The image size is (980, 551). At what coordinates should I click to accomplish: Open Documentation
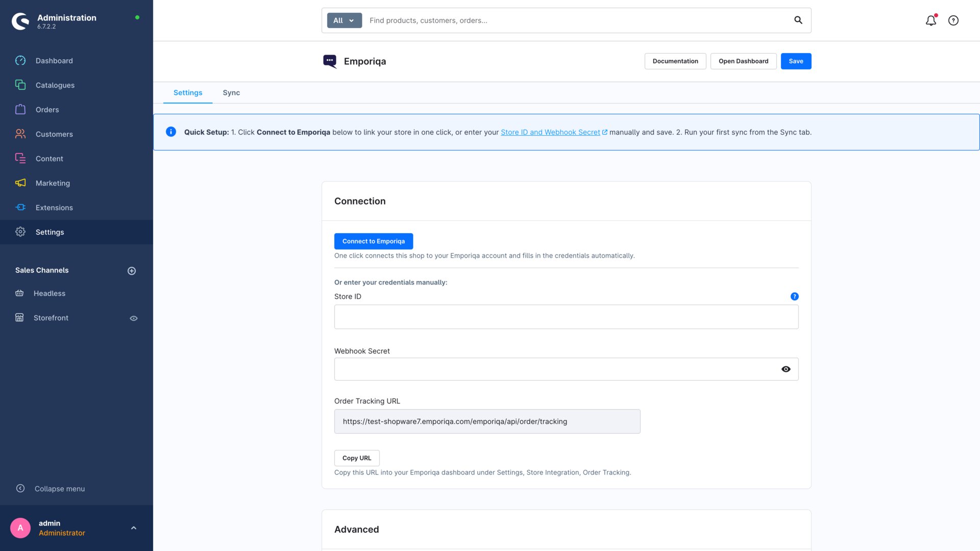675,61
